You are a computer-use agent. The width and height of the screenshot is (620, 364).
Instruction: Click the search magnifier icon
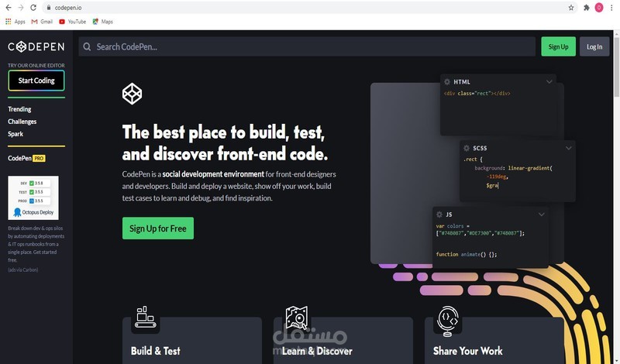pyautogui.click(x=87, y=47)
